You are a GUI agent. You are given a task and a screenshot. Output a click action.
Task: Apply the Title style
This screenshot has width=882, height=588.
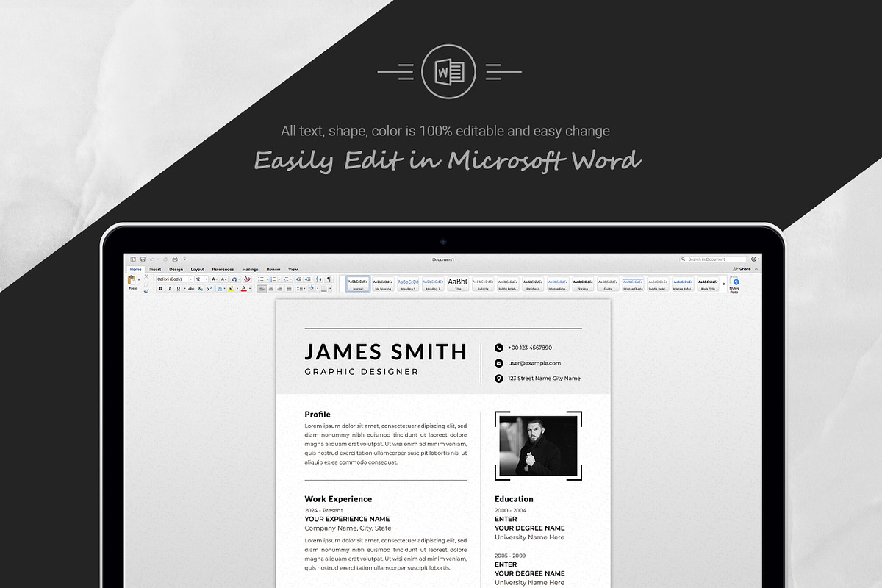[x=458, y=284]
